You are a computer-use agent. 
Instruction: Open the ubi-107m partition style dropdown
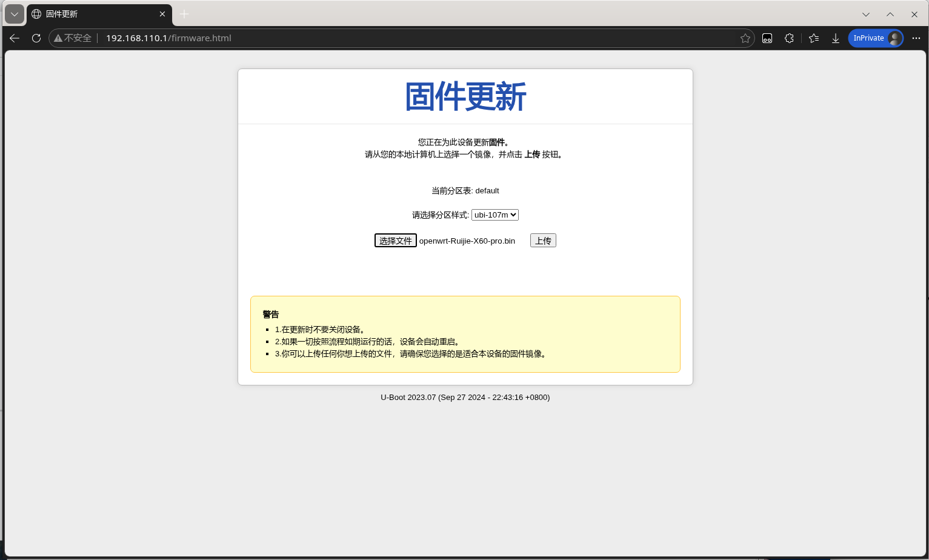point(494,215)
